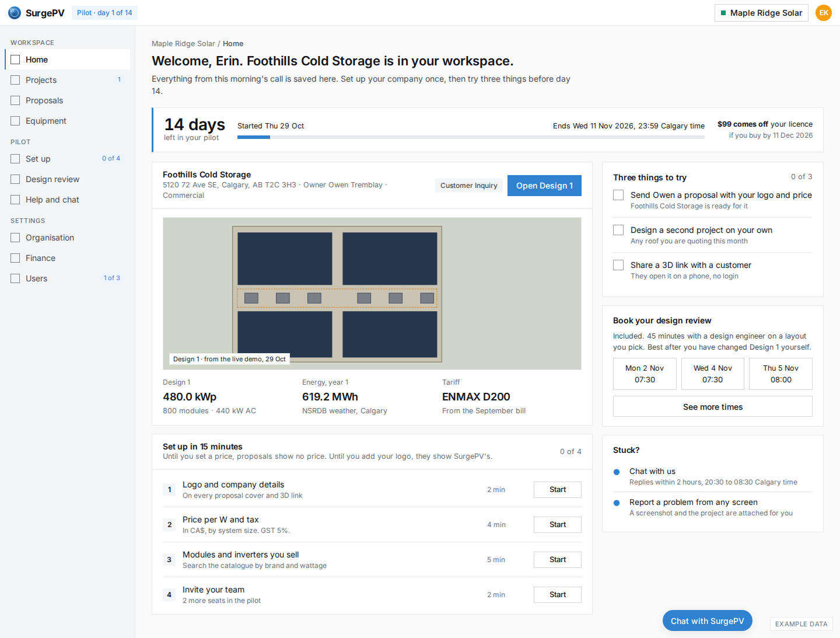Mark 'Share a 3D link' as done
Screen dimensions: 840x638
618,265
